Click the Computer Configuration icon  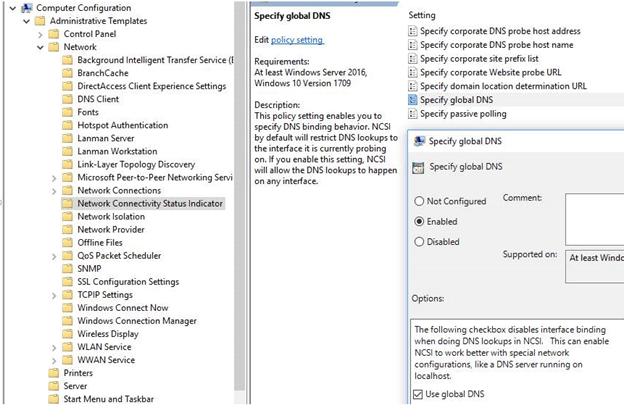click(27, 8)
